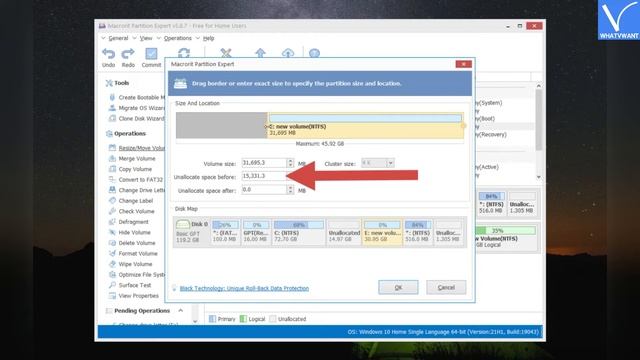Click the Defragment icon

tap(112, 222)
